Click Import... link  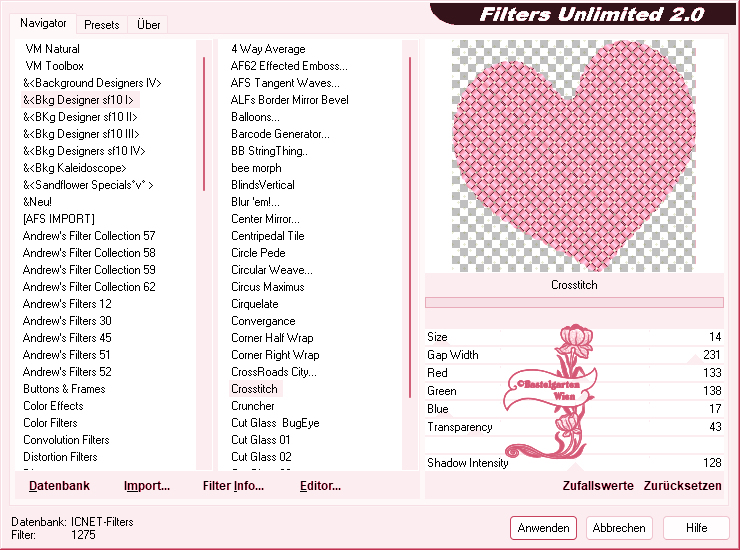coord(147,486)
